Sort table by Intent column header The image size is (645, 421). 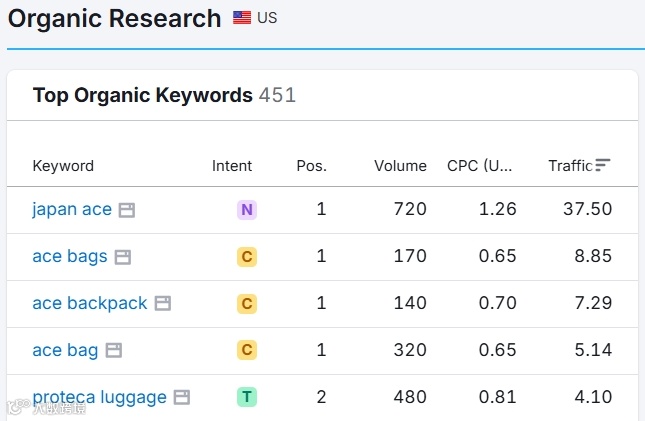232,166
